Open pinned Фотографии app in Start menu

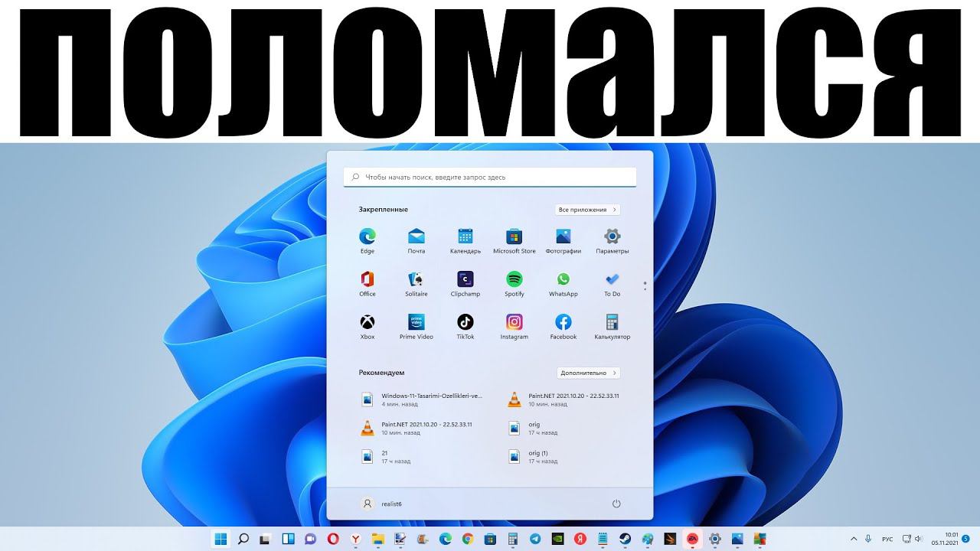coord(563,240)
